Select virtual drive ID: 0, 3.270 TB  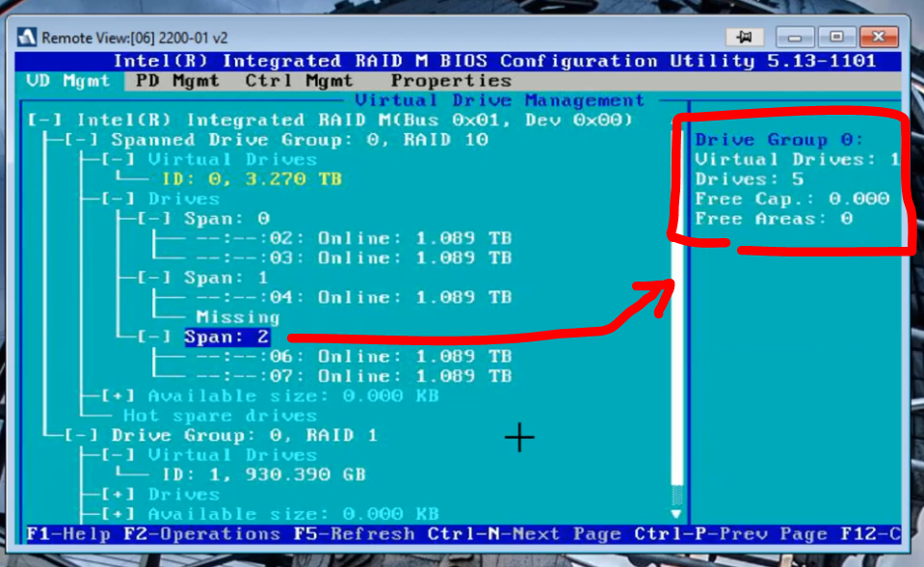pos(251,179)
